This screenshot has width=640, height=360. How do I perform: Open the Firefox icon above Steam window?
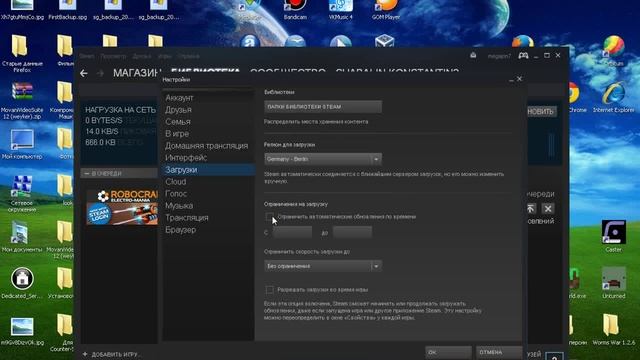click(x=523, y=42)
